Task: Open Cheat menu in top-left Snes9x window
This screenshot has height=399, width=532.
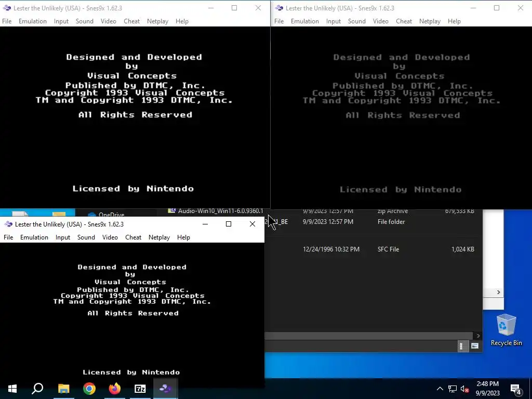Action: click(131, 21)
